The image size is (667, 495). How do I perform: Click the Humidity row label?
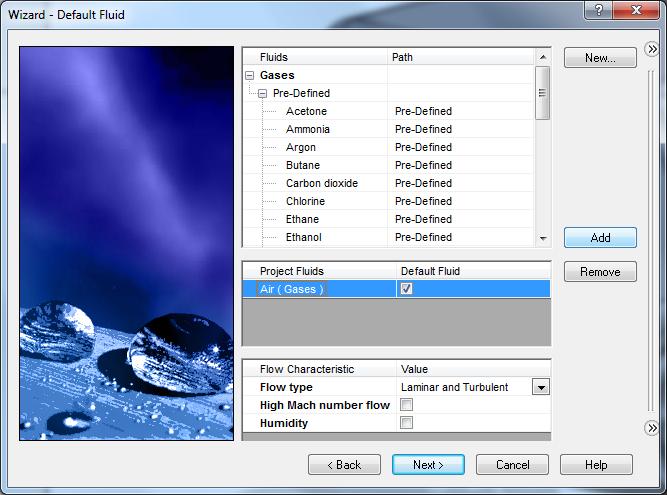[x=284, y=424]
